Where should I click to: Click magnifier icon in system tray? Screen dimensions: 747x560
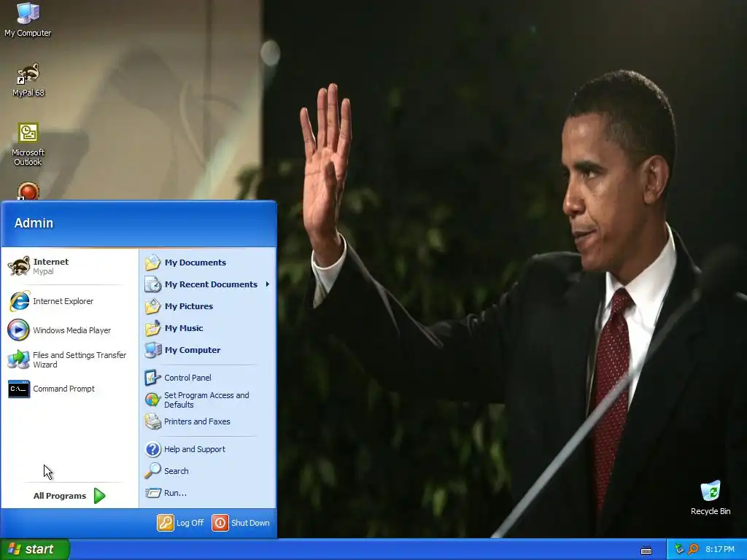tap(693, 549)
